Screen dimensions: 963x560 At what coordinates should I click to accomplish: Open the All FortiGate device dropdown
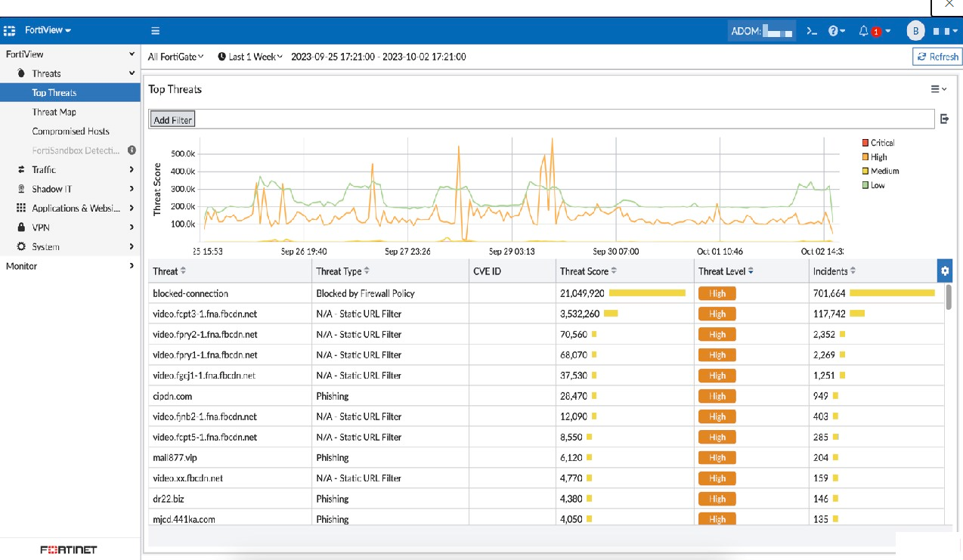coord(176,57)
